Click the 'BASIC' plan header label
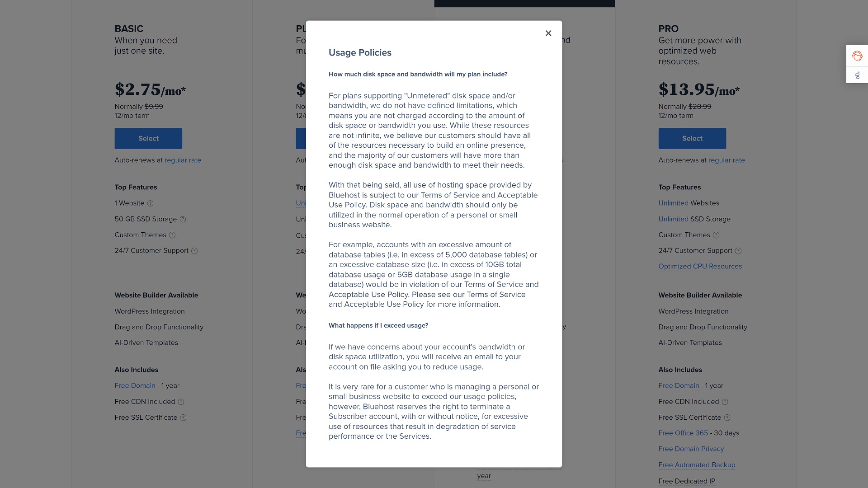Viewport: 868px width, 488px height. point(129,28)
